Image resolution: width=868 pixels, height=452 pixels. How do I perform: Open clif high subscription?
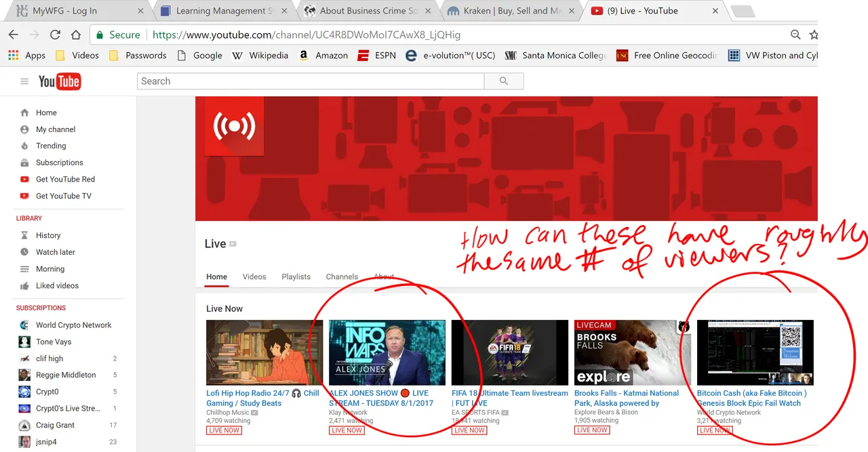pyautogui.click(x=50, y=358)
